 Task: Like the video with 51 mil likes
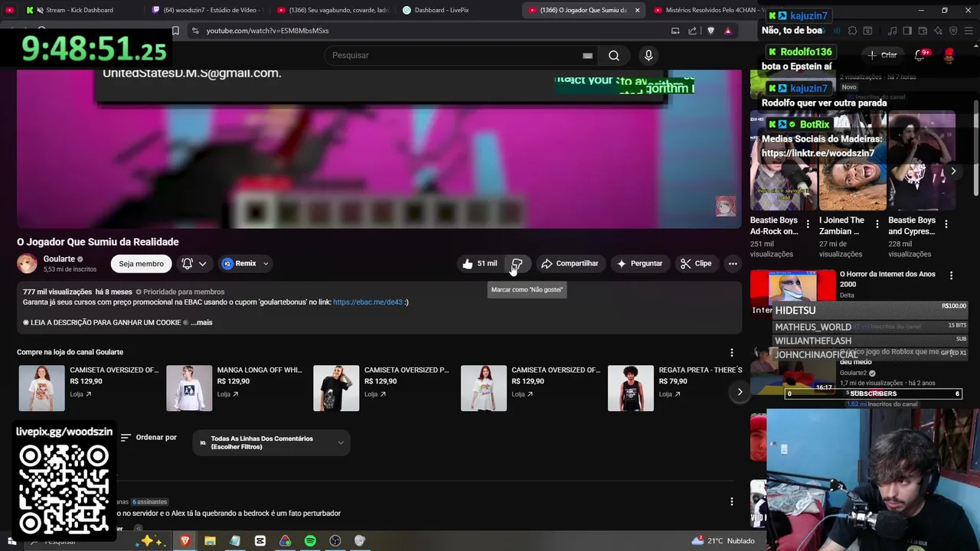point(480,263)
